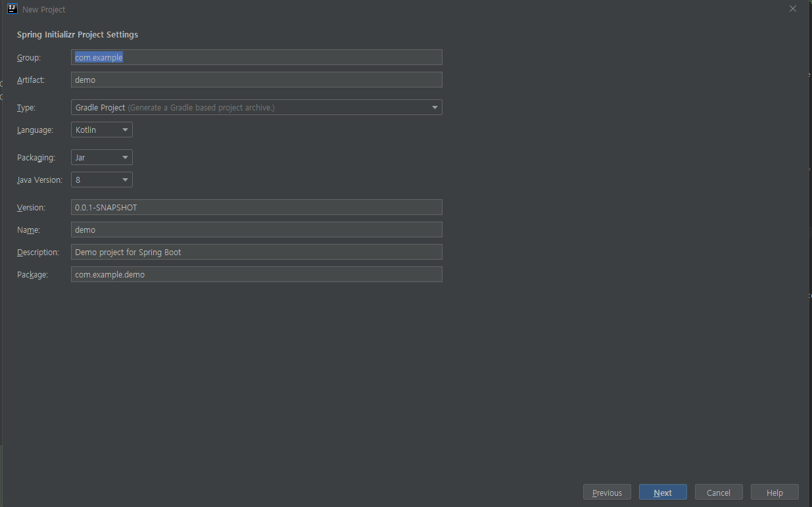Open the Java Version dropdown set to 8
Screen dimensions: 812x507
102,180
